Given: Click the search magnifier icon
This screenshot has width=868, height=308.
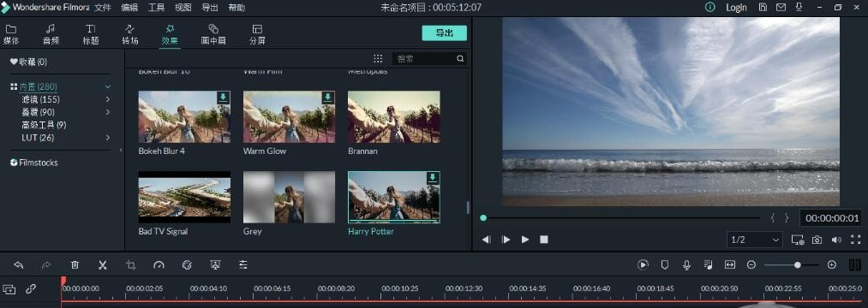Looking at the screenshot, I should click(x=461, y=59).
